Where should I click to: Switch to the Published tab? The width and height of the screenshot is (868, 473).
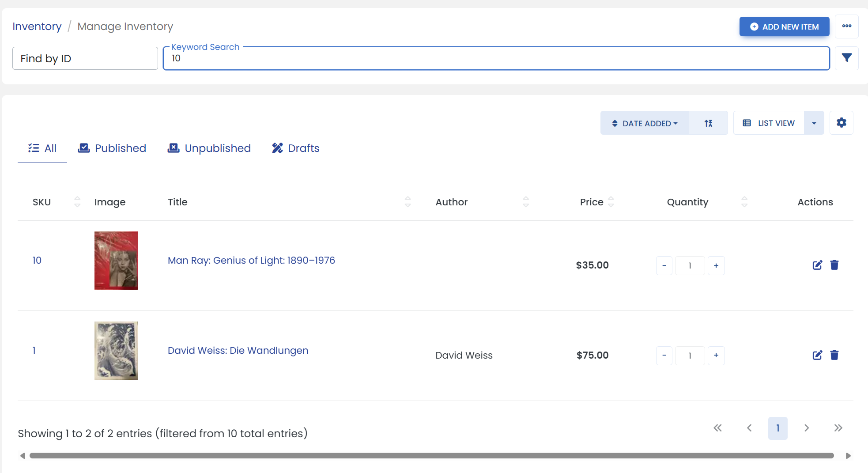coord(112,148)
